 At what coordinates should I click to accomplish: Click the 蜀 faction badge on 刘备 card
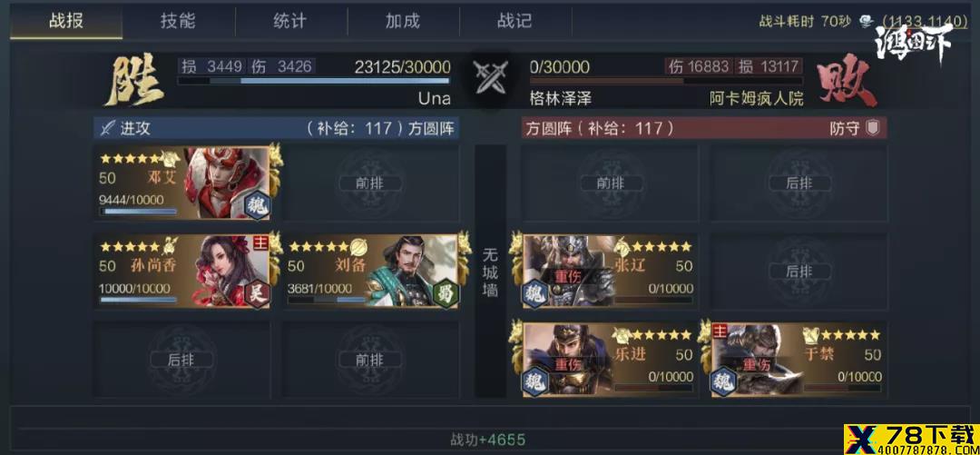pyautogui.click(x=446, y=293)
